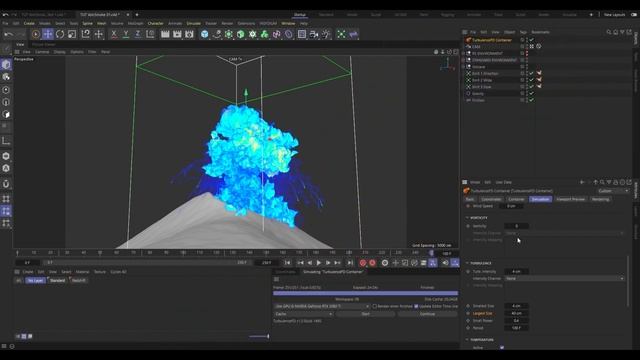Image resolution: width=640 pixels, height=360 pixels.
Task: Add a Cube primitive object
Action: (x=204, y=34)
